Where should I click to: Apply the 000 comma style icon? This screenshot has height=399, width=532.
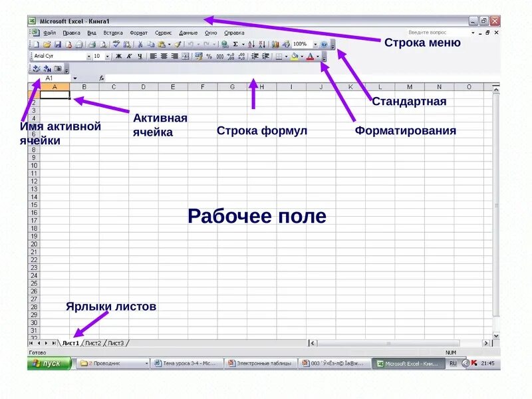coord(220,57)
